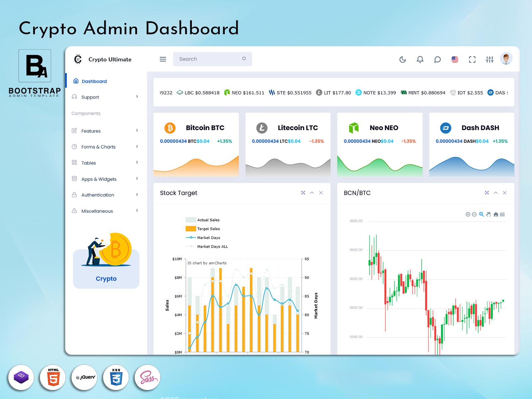Expand BCN/BTC panel to fullscreen
Viewport: 532px width, 399px height.
click(x=487, y=193)
